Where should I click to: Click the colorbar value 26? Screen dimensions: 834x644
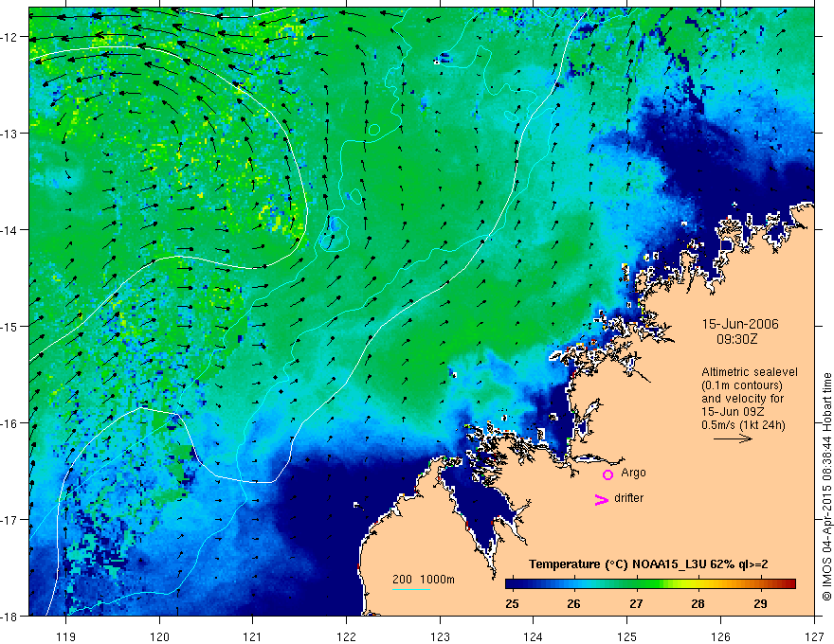(x=573, y=603)
